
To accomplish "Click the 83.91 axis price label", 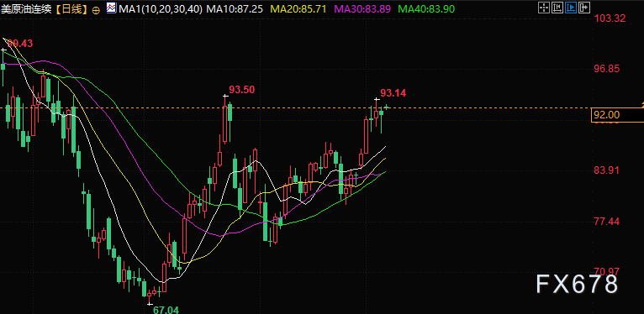I will click(x=607, y=170).
